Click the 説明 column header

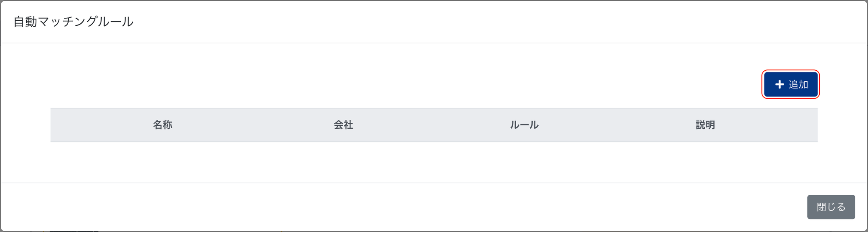pos(705,125)
